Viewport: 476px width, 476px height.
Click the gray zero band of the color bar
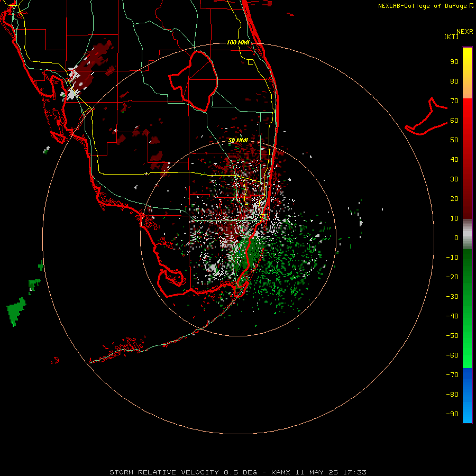pyautogui.click(x=467, y=234)
